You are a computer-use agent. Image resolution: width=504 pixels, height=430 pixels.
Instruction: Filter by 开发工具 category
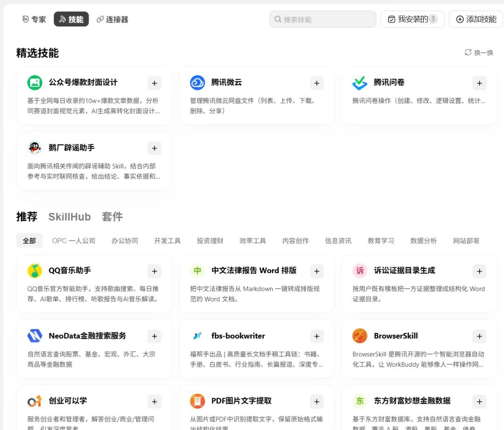167,240
